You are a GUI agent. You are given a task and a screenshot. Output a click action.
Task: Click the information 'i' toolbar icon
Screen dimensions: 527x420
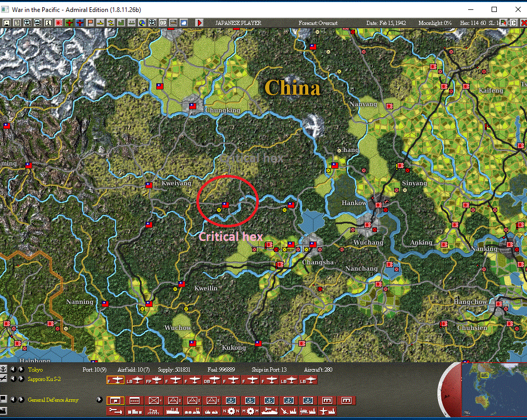click(x=48, y=23)
